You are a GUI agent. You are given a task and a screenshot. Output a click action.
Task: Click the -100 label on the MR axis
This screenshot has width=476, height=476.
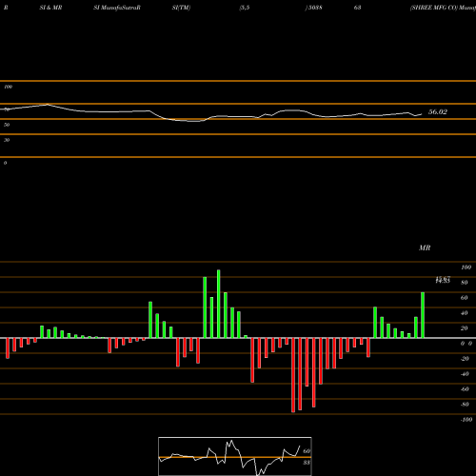click(466, 420)
